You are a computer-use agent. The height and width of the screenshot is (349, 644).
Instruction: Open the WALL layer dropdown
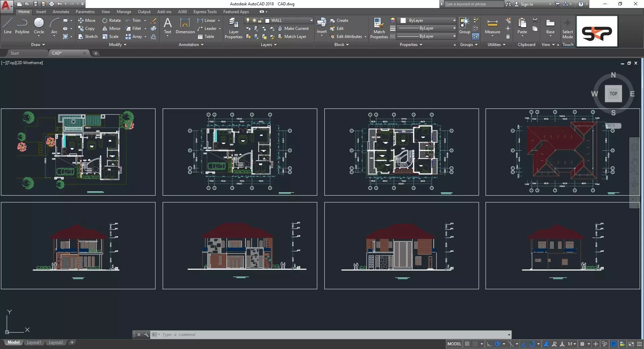[x=311, y=20]
